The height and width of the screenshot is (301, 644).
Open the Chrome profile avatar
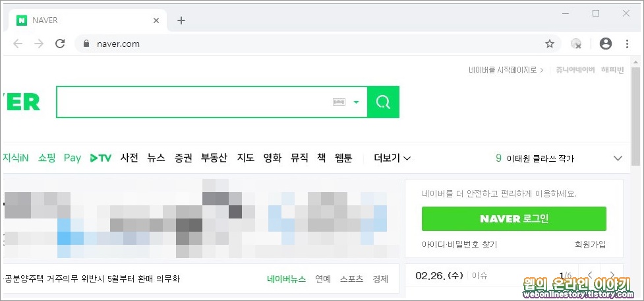[605, 44]
